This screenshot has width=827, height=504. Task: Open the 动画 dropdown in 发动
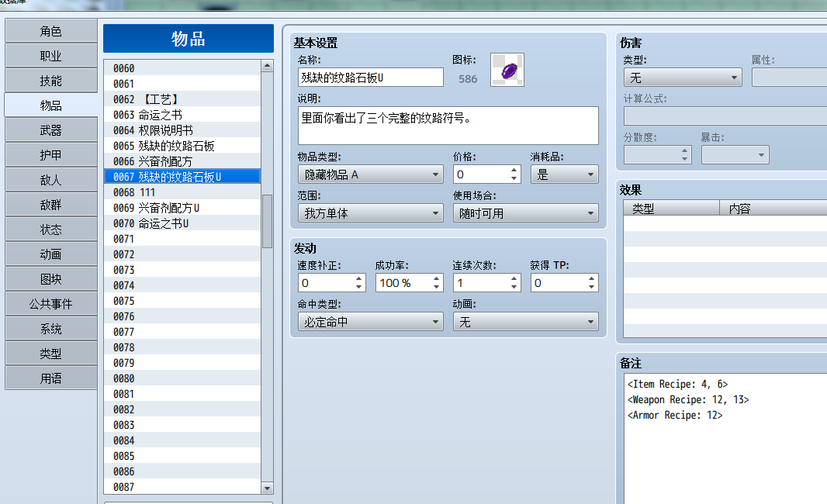coord(526,322)
